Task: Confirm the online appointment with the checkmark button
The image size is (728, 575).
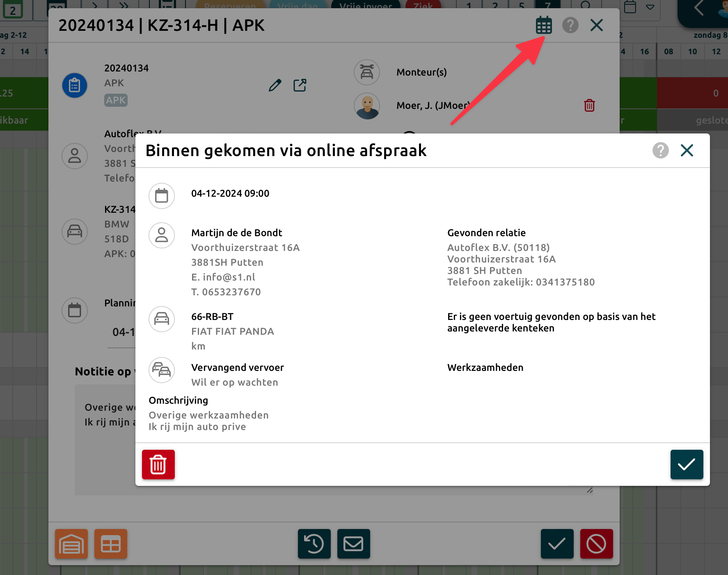Action: (687, 465)
